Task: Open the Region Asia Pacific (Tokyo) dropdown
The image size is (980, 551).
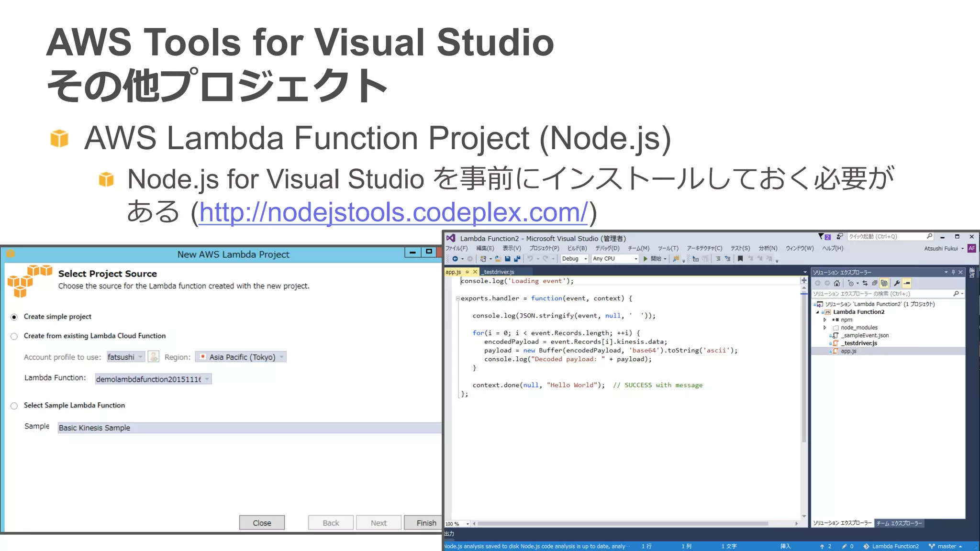Action: coord(241,357)
